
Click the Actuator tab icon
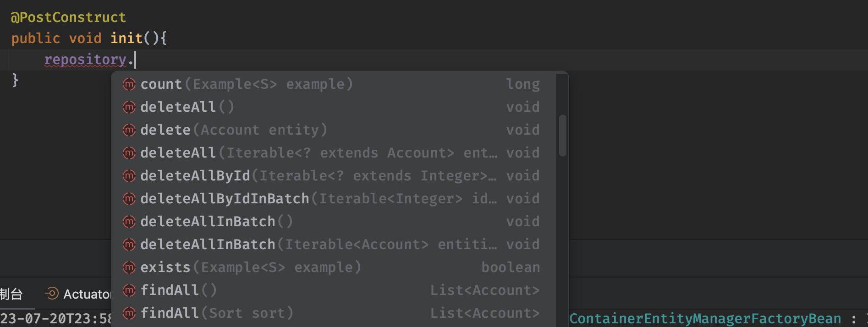click(x=52, y=294)
